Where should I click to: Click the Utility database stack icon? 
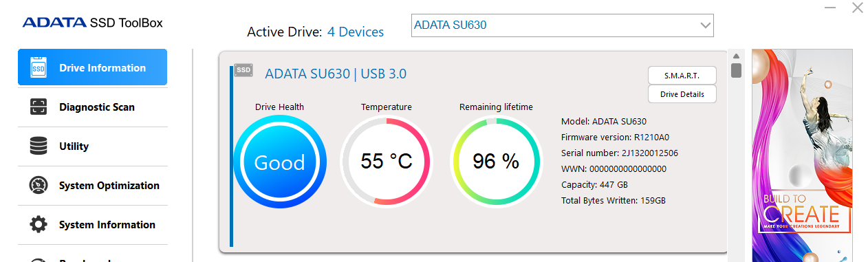point(39,146)
